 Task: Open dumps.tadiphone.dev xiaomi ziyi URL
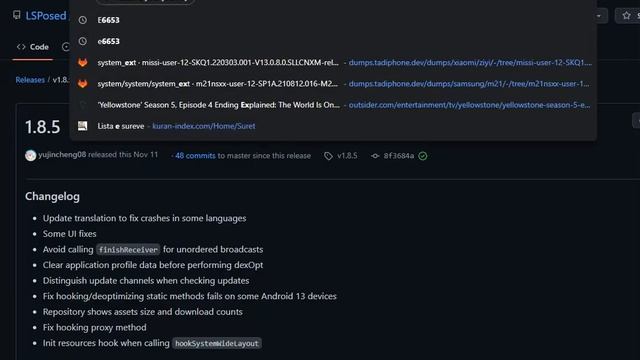click(470, 62)
